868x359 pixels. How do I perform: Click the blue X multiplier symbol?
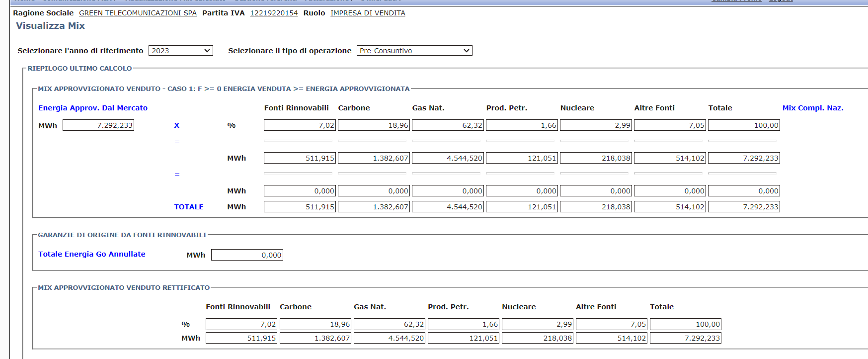pos(176,125)
